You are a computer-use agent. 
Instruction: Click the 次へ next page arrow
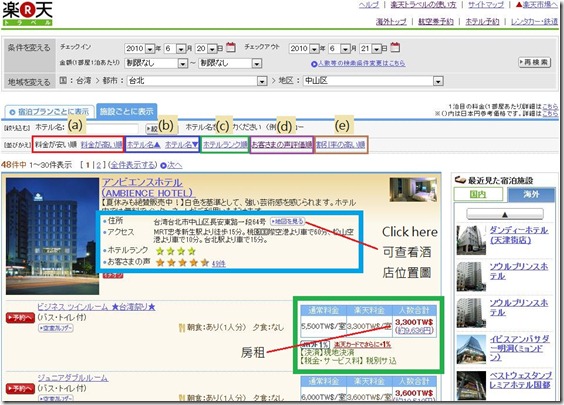click(x=171, y=165)
